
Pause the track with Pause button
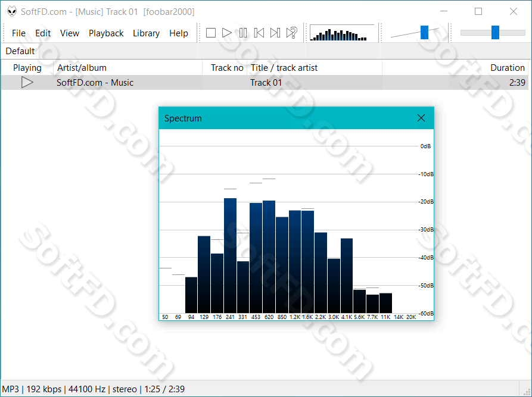point(243,33)
